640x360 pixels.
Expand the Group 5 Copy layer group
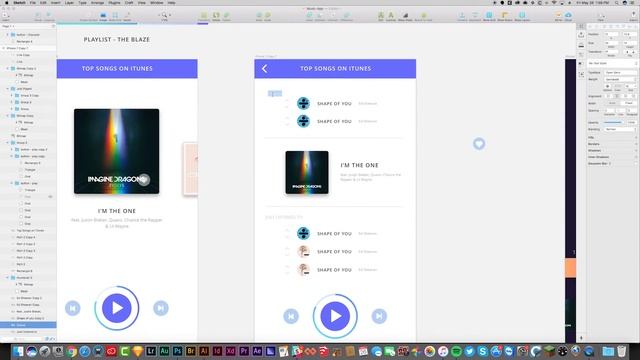(11, 96)
